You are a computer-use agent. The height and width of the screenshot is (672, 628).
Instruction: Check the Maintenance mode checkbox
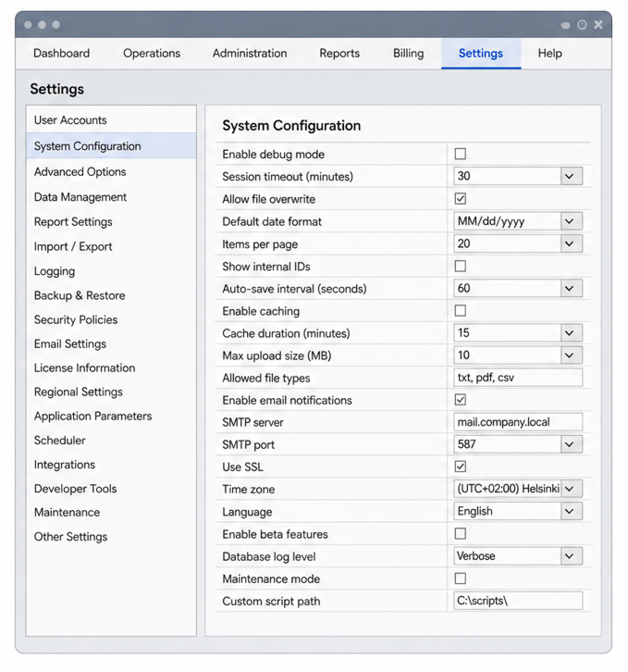coord(460,579)
